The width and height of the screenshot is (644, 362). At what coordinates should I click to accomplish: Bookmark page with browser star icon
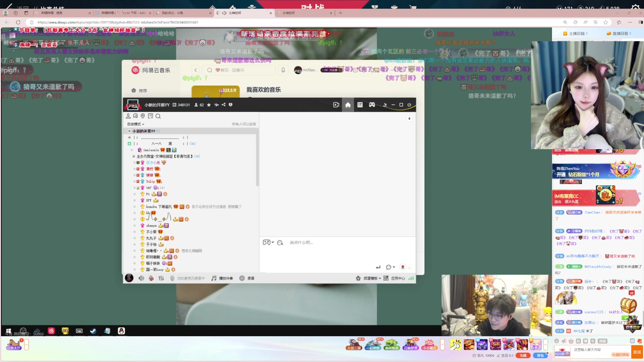click(606, 22)
